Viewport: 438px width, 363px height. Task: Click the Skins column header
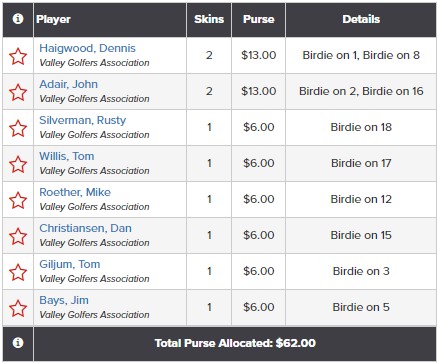209,19
